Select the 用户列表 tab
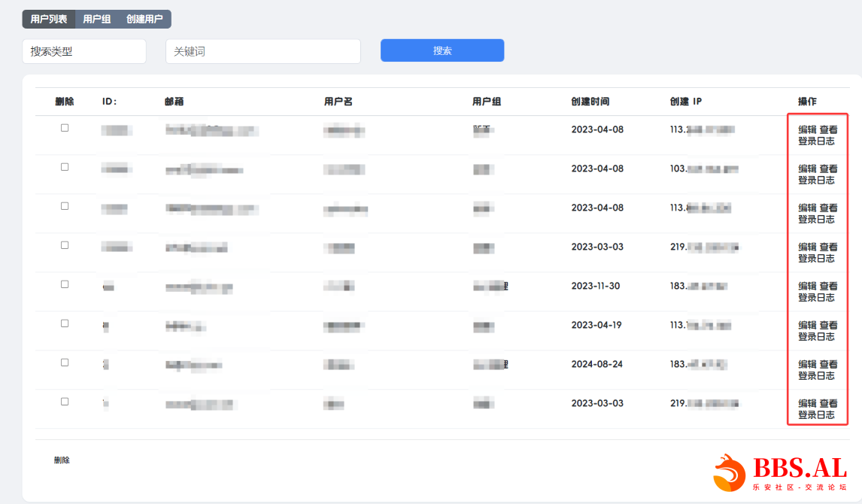Image resolution: width=862 pixels, height=504 pixels. (x=49, y=19)
